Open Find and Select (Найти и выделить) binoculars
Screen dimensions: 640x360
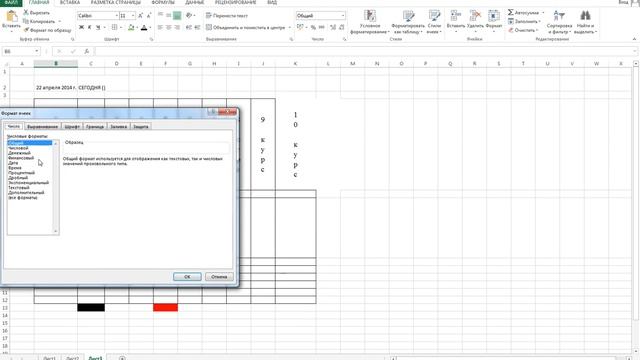pos(585,22)
